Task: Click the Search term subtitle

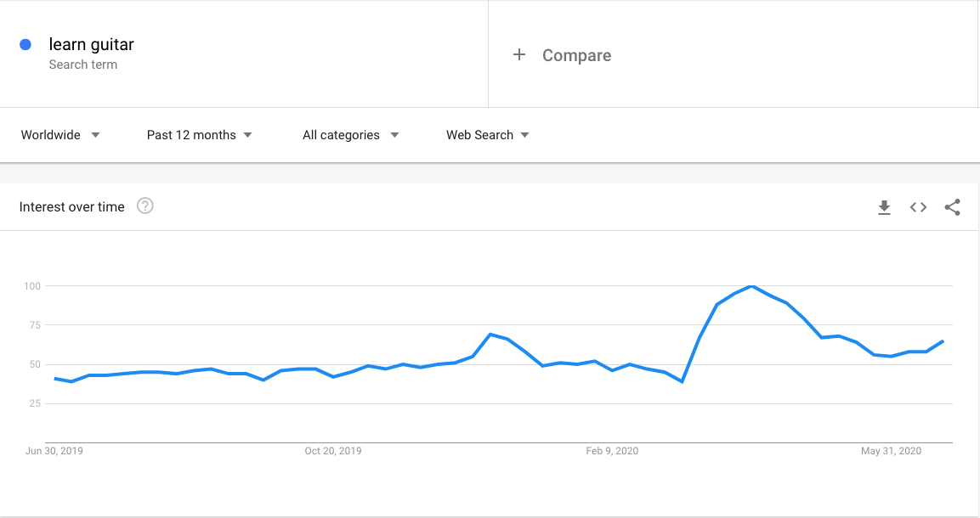Action: [x=83, y=65]
